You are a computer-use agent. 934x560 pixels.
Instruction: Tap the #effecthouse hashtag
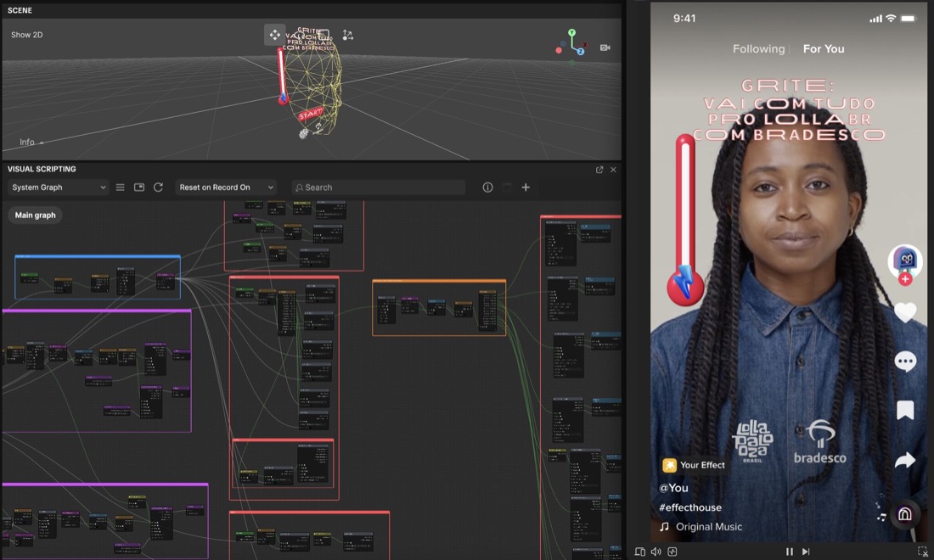pyautogui.click(x=690, y=507)
